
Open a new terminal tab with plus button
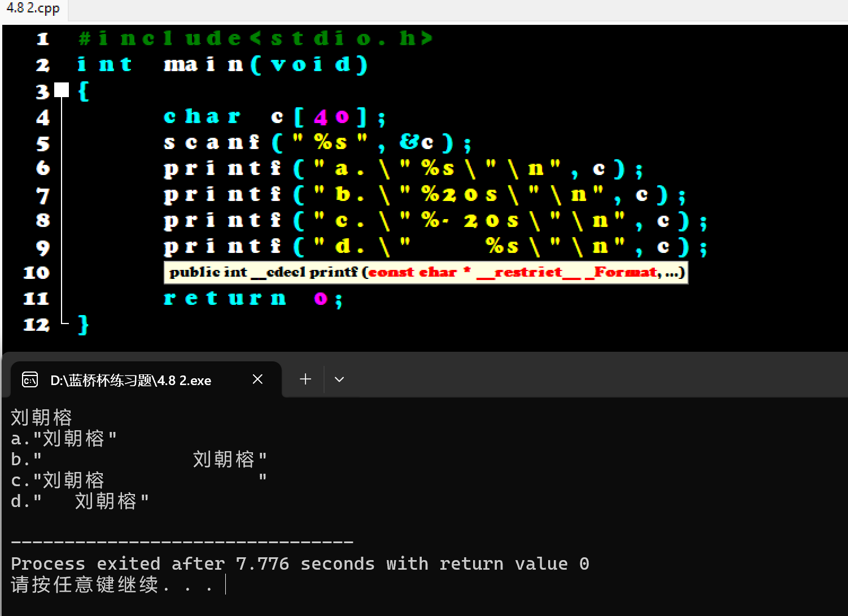(x=305, y=379)
